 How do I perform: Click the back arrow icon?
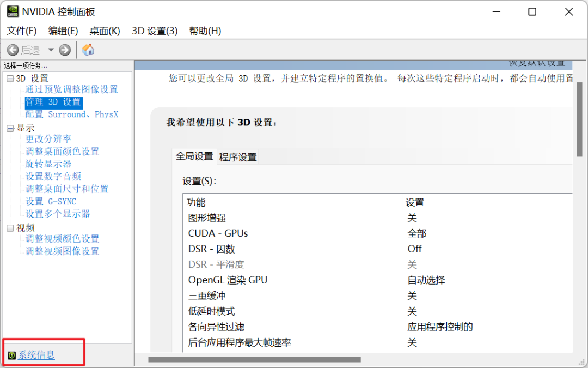tap(13, 50)
